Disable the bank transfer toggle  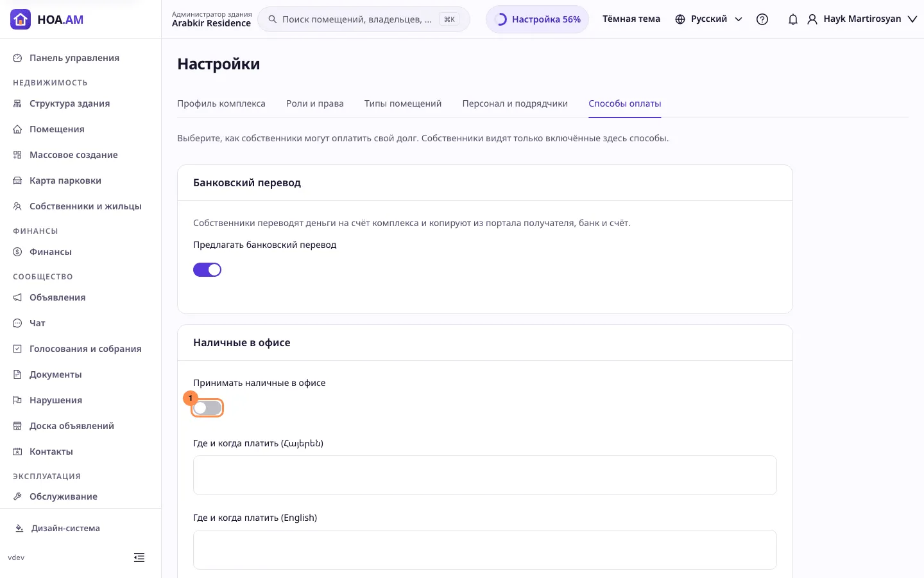point(207,270)
